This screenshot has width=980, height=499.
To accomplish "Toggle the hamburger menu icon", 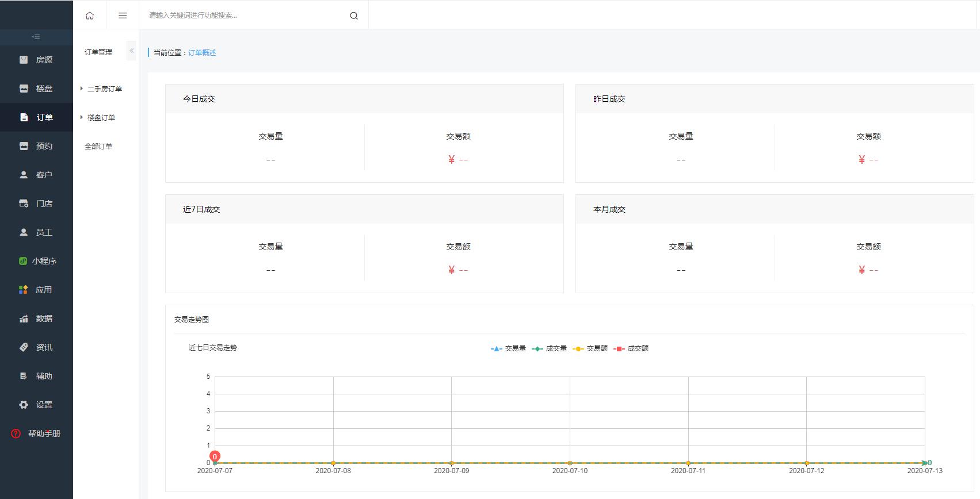I will 123,16.
